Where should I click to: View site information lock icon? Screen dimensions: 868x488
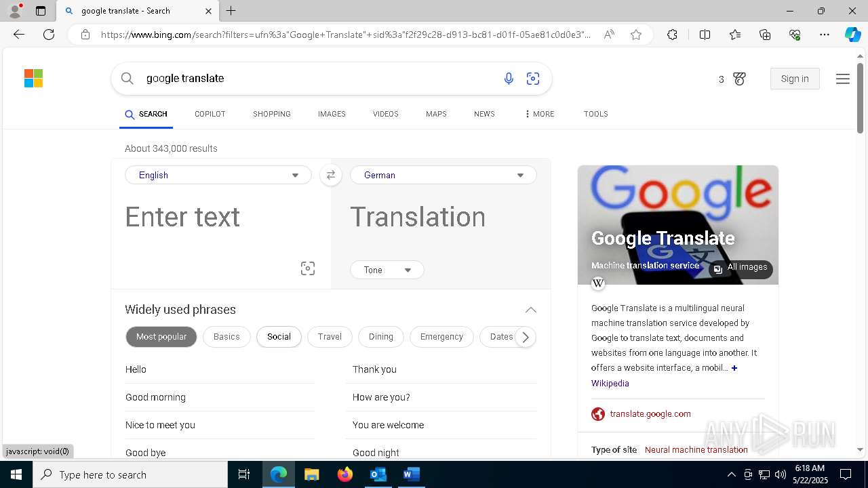(85, 35)
